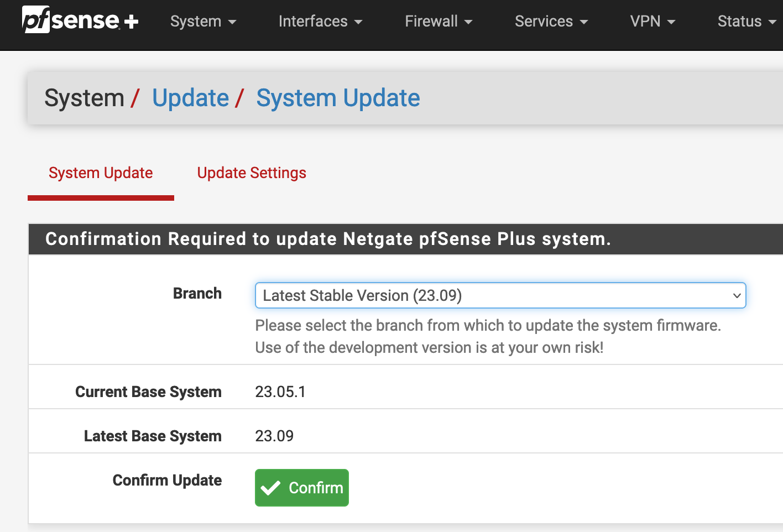The width and height of the screenshot is (783, 532).
Task: Click the Current Base System label
Action: tap(148, 392)
